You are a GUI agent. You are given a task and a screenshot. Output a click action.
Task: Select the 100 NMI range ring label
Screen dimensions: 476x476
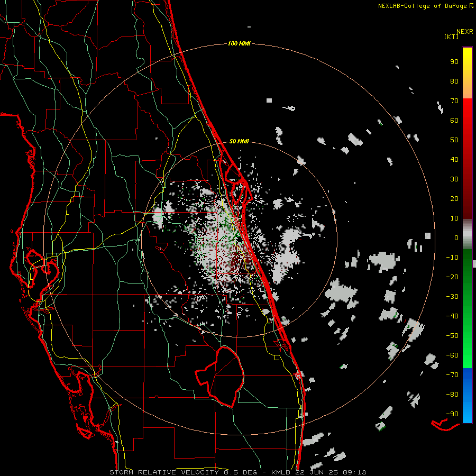[239, 44]
